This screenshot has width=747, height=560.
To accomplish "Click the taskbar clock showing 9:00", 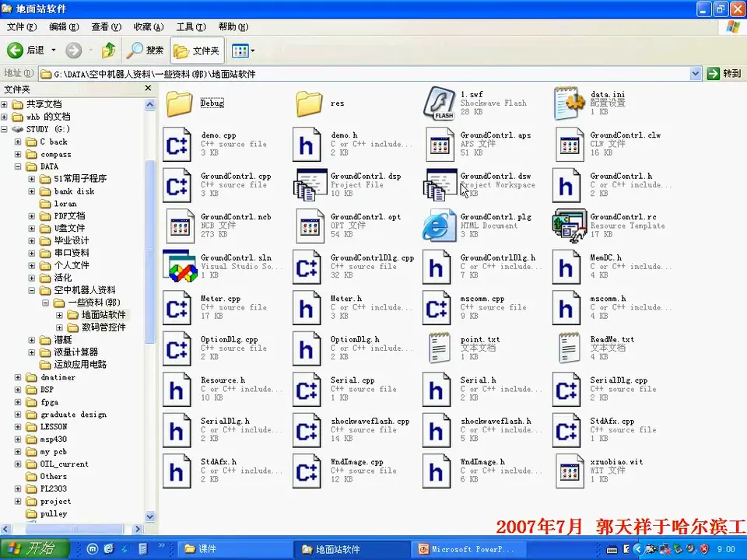I will 725,549.
